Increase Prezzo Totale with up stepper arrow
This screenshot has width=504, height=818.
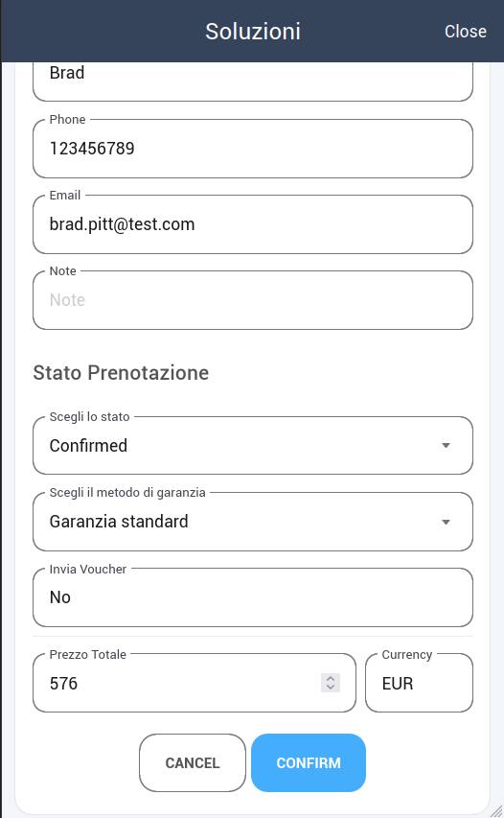331,678
